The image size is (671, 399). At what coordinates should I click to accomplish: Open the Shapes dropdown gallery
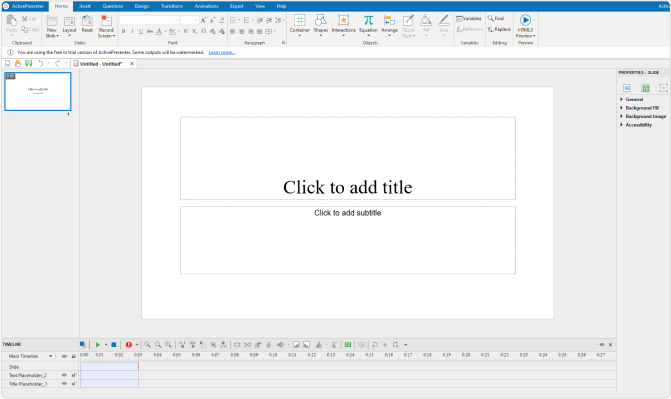coord(321,25)
